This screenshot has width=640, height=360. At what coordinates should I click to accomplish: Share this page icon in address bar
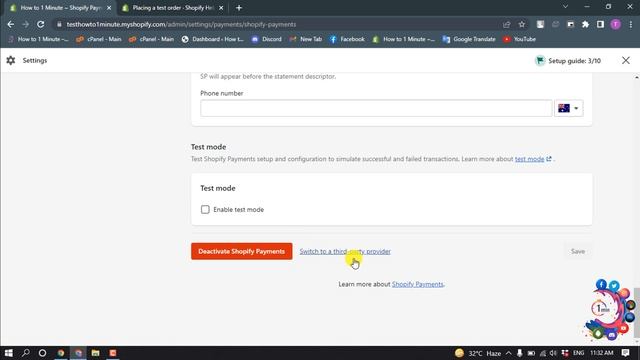[x=507, y=24]
